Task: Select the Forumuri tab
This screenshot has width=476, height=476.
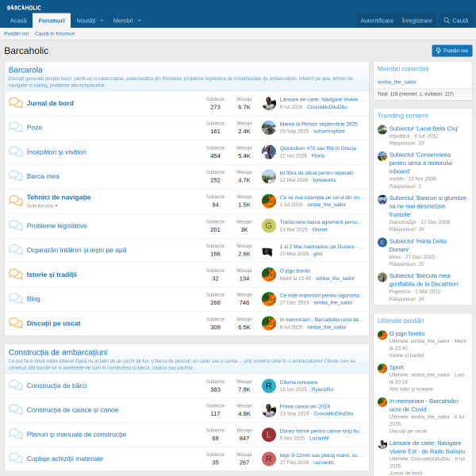Action: [x=52, y=21]
